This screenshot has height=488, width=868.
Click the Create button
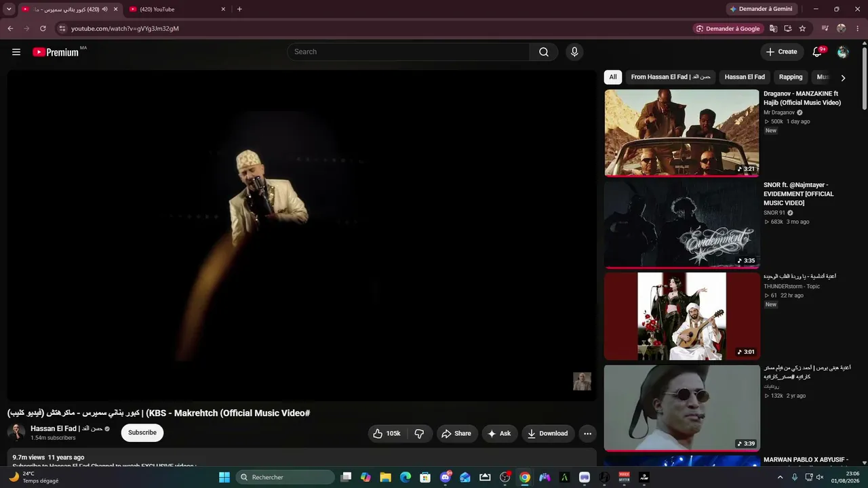[x=782, y=52]
